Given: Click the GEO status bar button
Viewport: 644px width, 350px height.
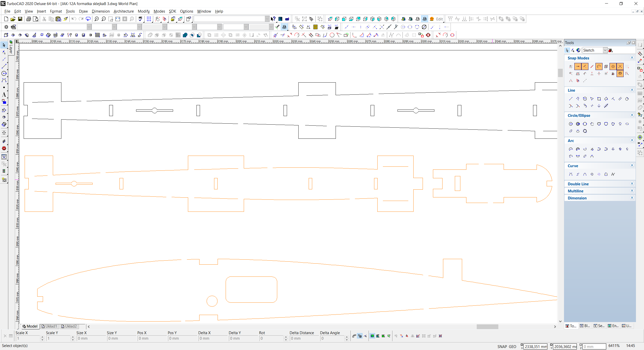Looking at the screenshot, I should (x=512, y=346).
